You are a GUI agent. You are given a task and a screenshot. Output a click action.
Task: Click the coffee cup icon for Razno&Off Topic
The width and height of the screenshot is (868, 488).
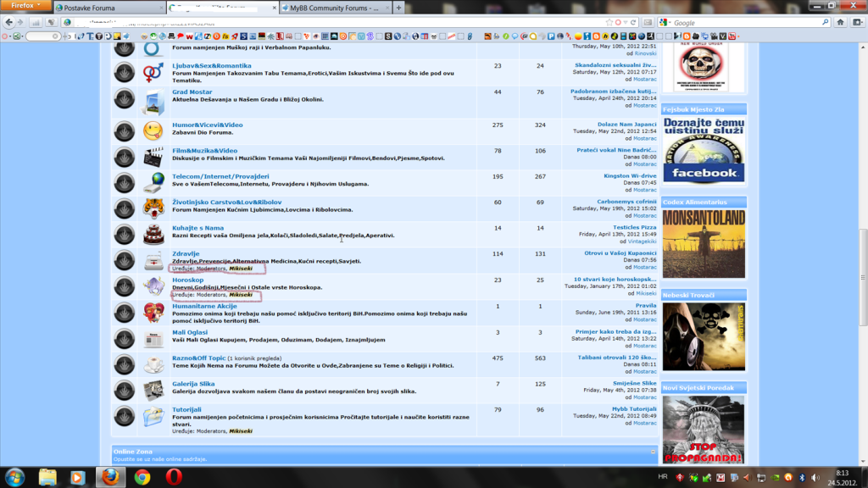(x=153, y=364)
